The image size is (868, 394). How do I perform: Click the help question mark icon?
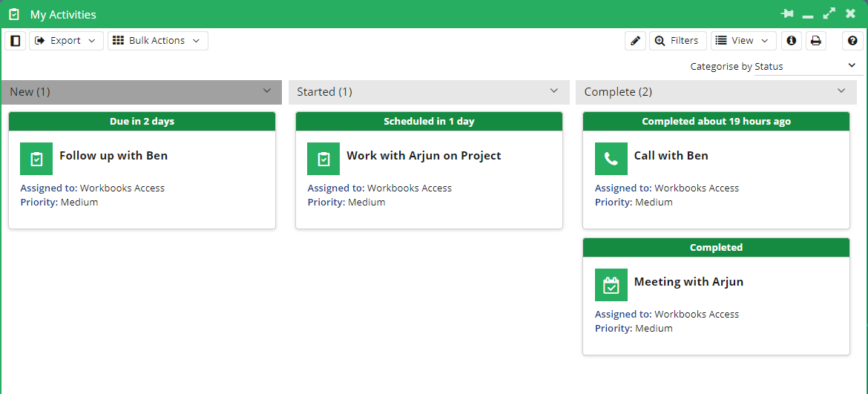[852, 40]
